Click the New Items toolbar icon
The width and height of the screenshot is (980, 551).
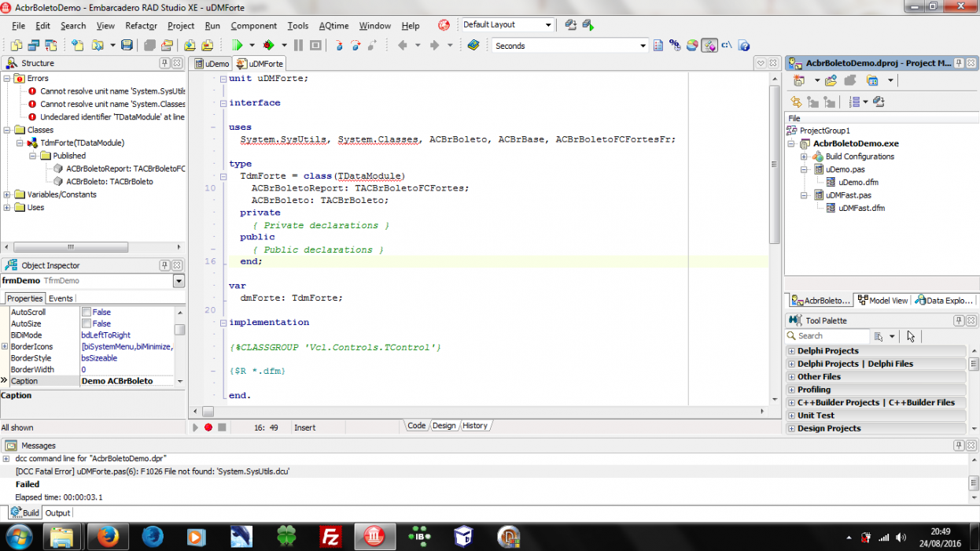pos(77,46)
